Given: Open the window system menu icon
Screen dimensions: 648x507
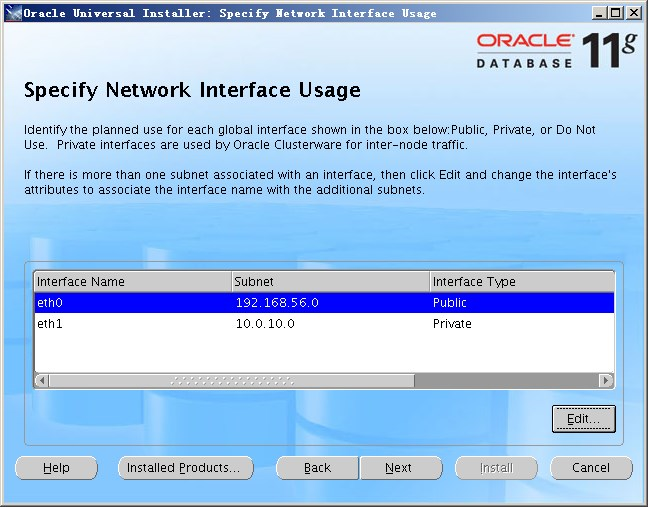Looking at the screenshot, I should point(11,13).
